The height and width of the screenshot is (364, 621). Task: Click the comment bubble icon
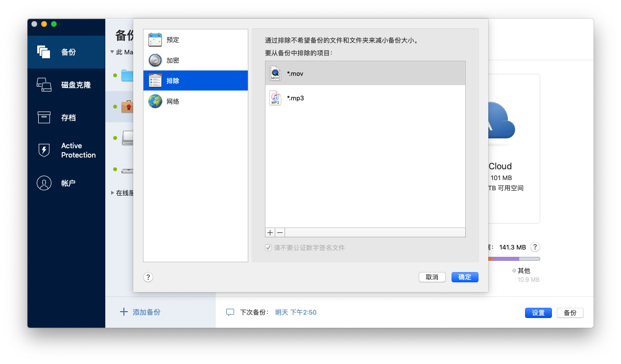[x=230, y=312]
